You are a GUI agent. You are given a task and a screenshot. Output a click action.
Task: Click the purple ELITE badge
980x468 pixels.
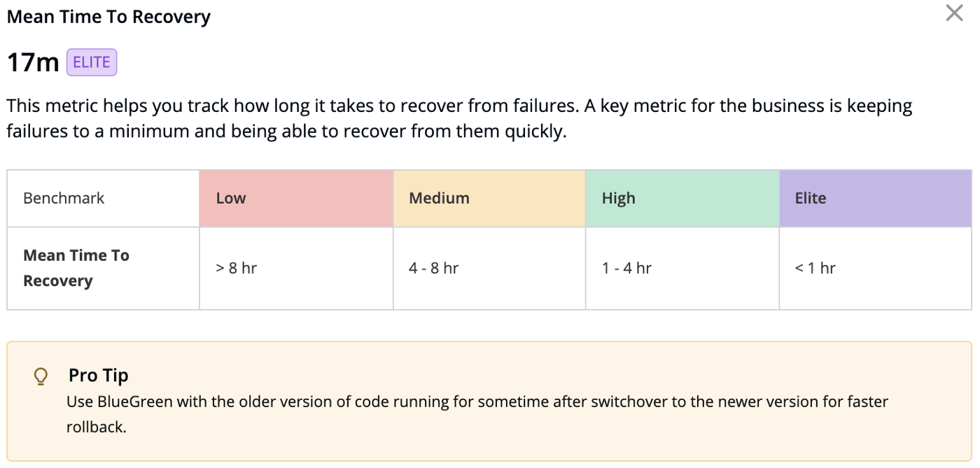[92, 62]
